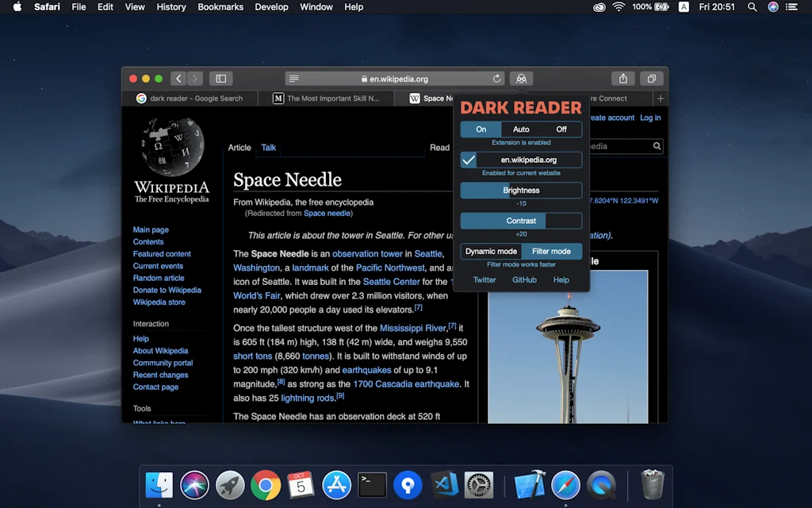Enable Dynamic mode in Dark Reader
The height and width of the screenshot is (508, 812).
tap(490, 251)
